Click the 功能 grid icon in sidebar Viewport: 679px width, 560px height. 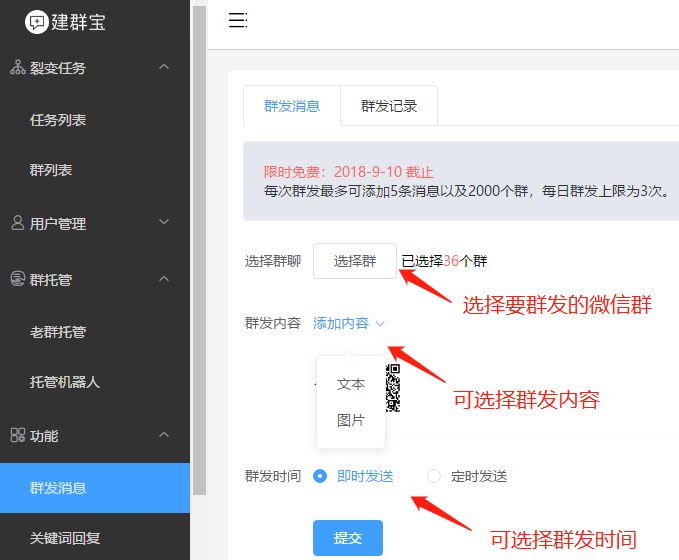[x=18, y=435]
